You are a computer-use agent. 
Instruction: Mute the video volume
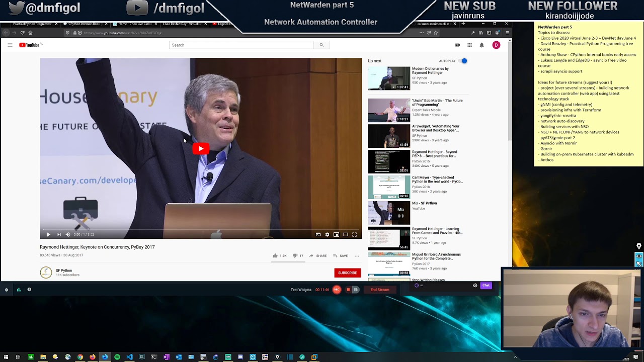point(68,234)
